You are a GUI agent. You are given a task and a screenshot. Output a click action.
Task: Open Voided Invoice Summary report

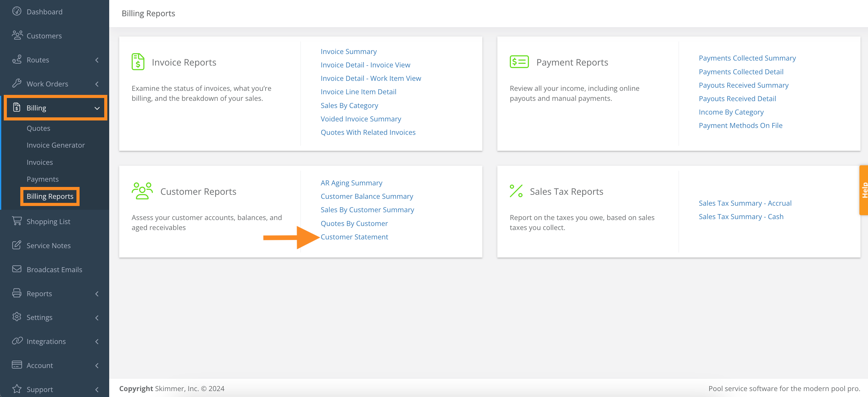pos(361,119)
